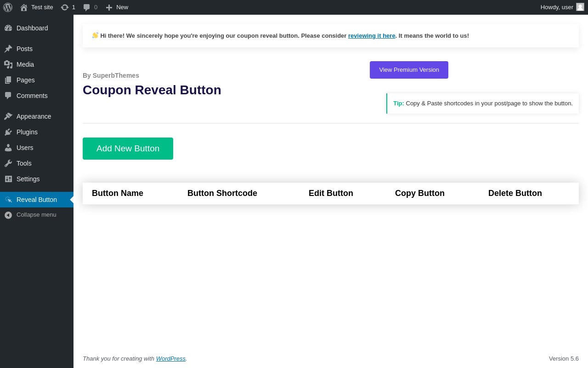Image resolution: width=588 pixels, height=368 pixels.
Task: Click the WordPress logo icon
Action: pos(8,7)
